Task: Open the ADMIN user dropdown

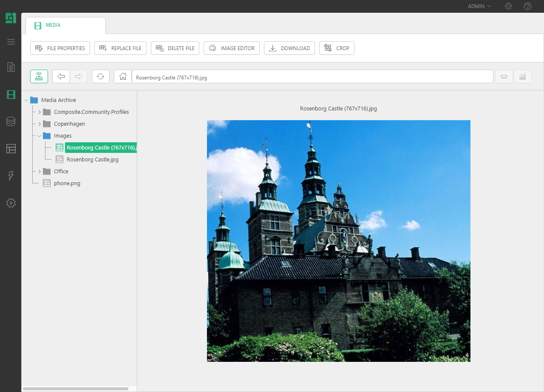Action: coord(479,6)
